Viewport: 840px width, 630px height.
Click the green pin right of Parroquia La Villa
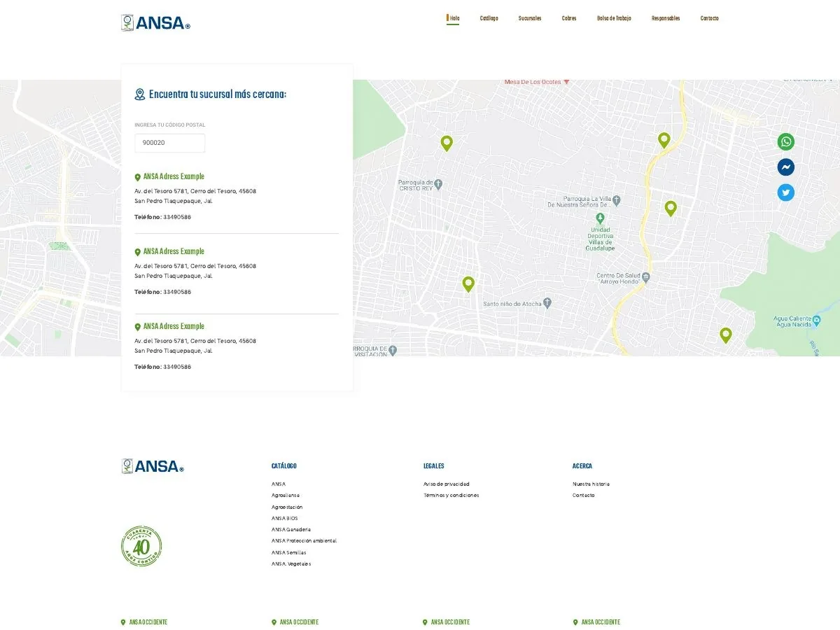point(671,209)
